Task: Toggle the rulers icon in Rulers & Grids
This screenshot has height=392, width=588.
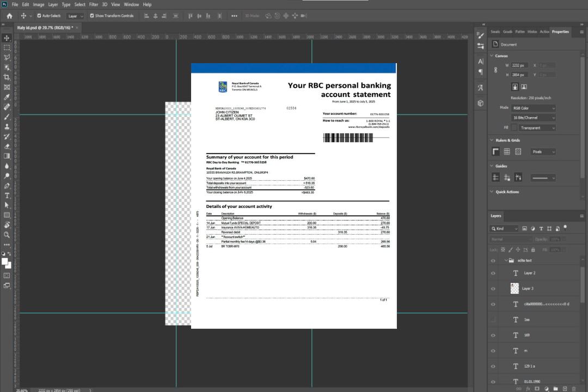Action: pos(496,151)
